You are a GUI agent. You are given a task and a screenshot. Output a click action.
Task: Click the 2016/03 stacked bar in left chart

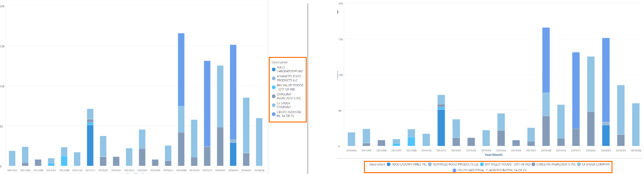coord(233,105)
